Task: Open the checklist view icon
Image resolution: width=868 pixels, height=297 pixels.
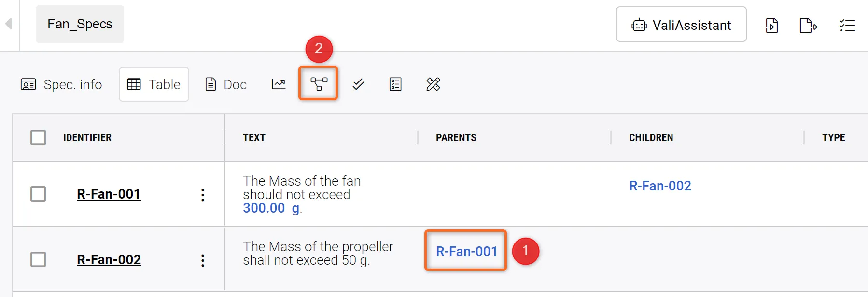Action: click(x=395, y=84)
